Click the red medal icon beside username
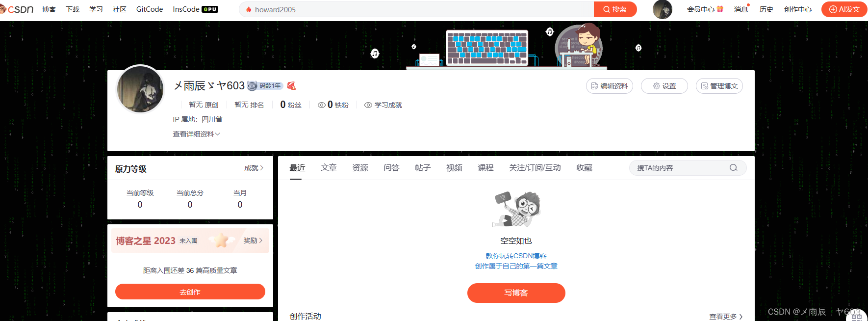The width and height of the screenshot is (868, 321). [x=291, y=86]
